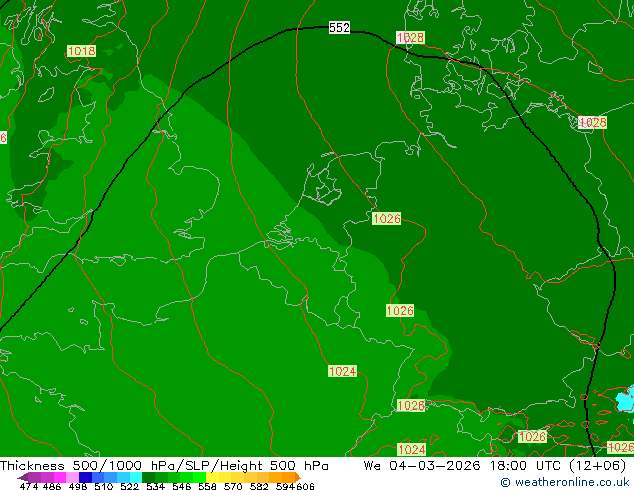Click the 522 legend value
The image size is (634, 490).
pyautogui.click(x=129, y=486)
